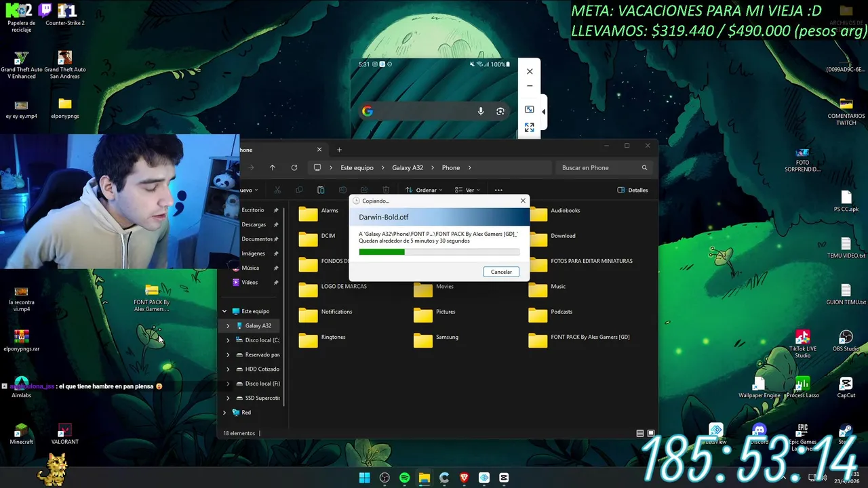Expand the Disco local (F:) node
Viewport: 868px width, 488px height.
tap(228, 384)
